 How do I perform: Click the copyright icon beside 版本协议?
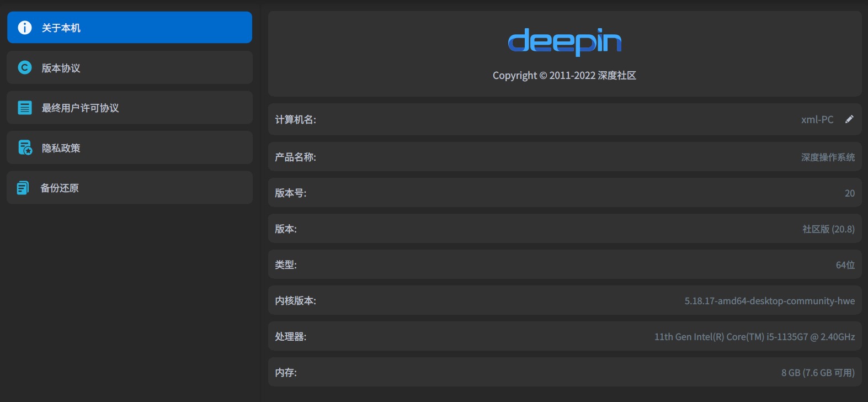tap(25, 67)
